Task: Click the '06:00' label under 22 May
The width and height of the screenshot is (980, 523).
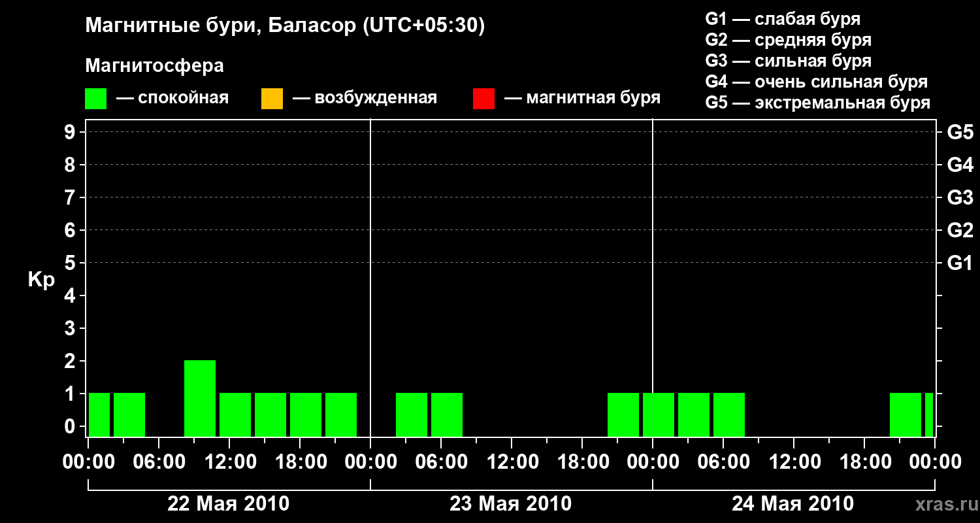Action: 159,462
